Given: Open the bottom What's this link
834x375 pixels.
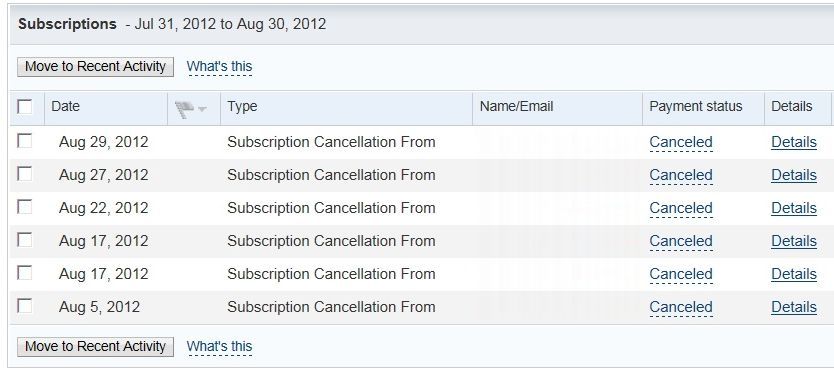Looking at the screenshot, I should pos(219,346).
